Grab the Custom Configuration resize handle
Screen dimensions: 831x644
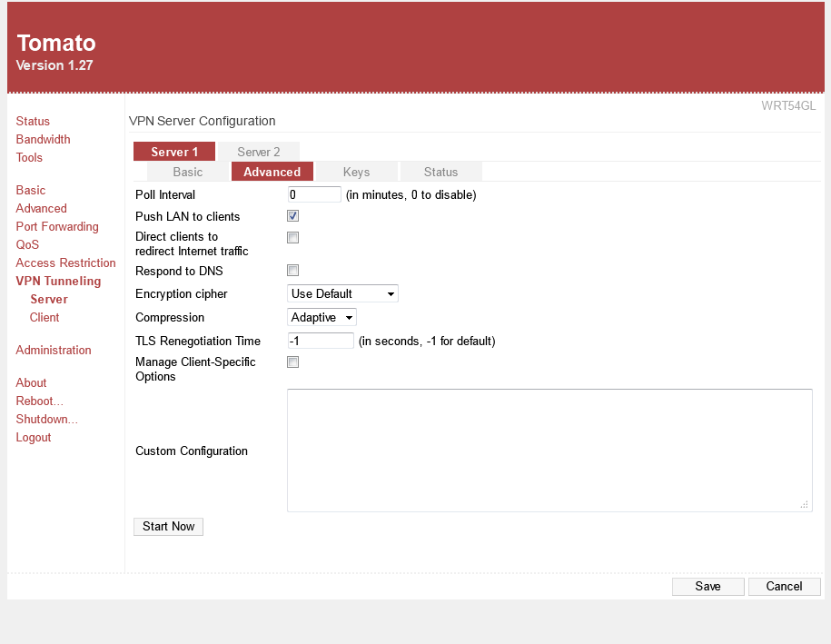[805, 505]
